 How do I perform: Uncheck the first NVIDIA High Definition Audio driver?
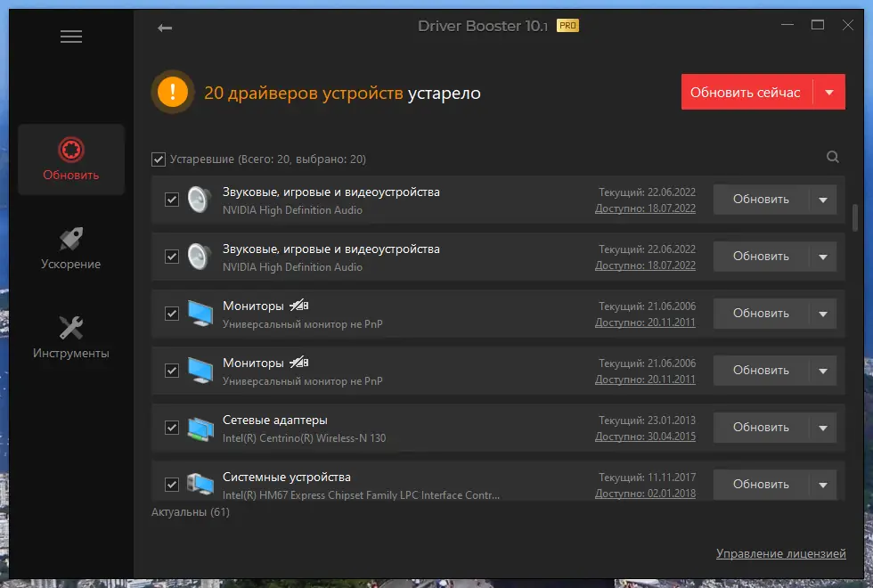172,200
